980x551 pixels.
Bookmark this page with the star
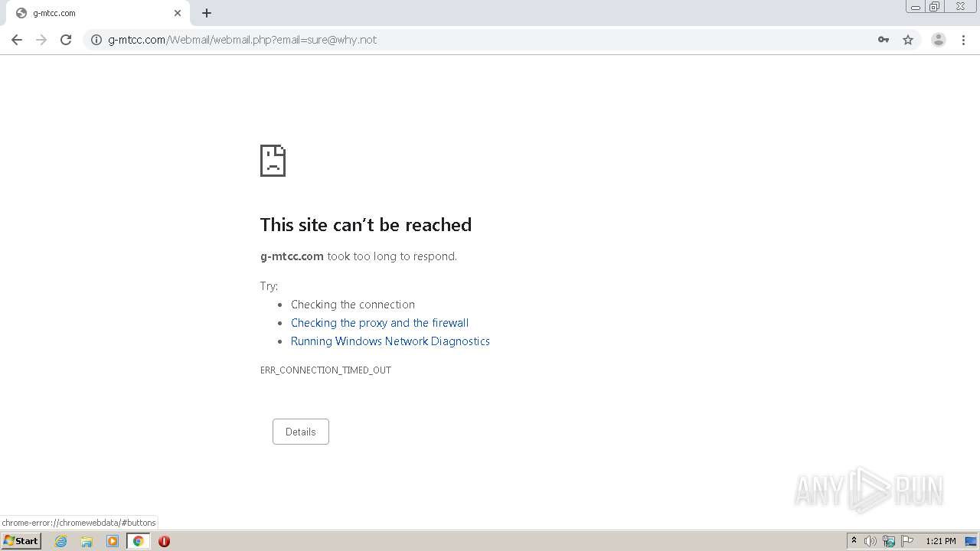908,40
